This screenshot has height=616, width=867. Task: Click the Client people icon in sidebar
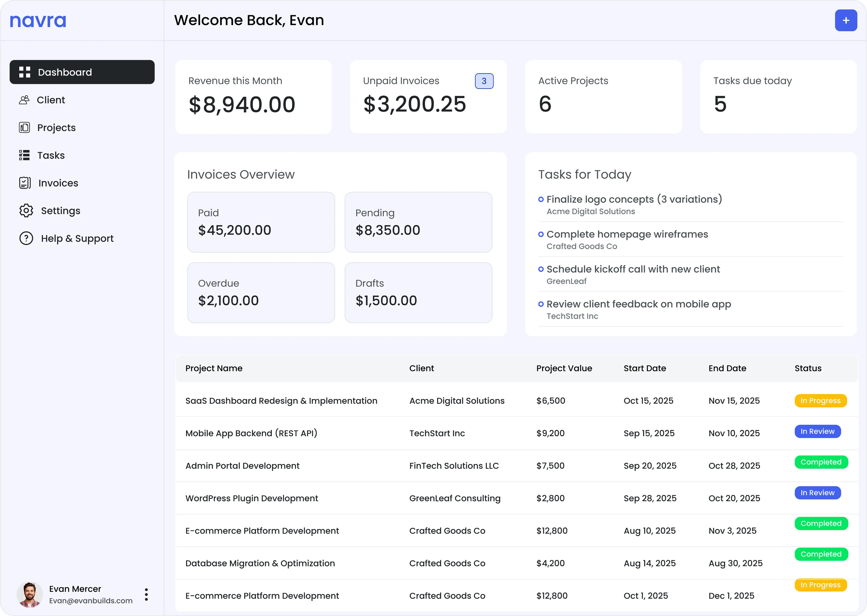[x=24, y=100]
